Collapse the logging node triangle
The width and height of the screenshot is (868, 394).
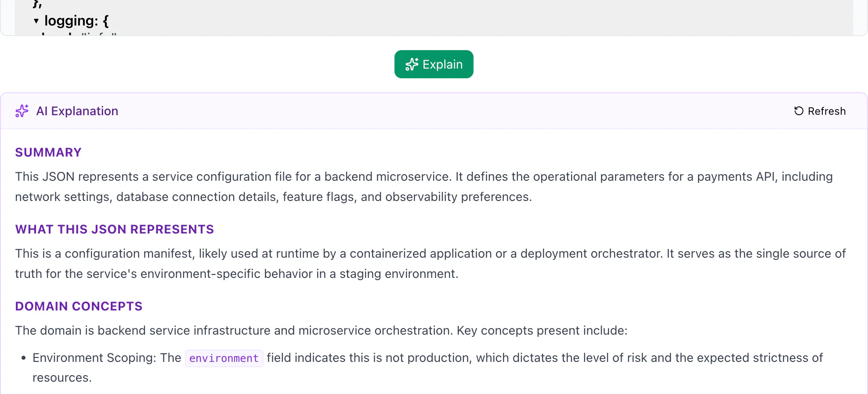(x=36, y=21)
